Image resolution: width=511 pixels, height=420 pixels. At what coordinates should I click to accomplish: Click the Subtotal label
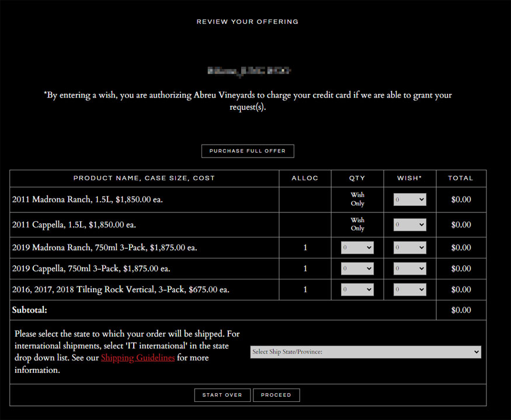click(30, 310)
